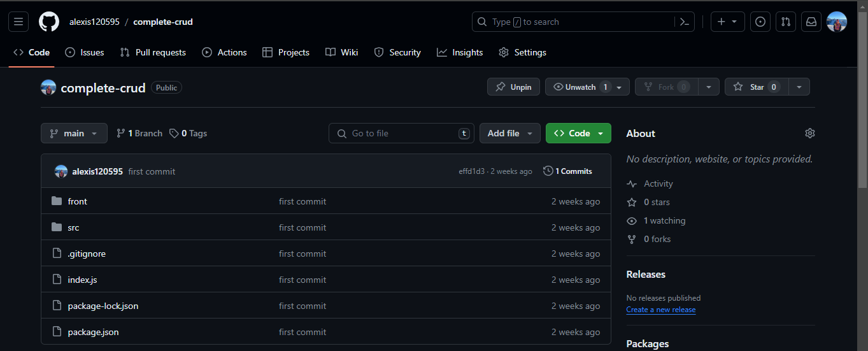Click the GitHub logo icon

click(49, 22)
